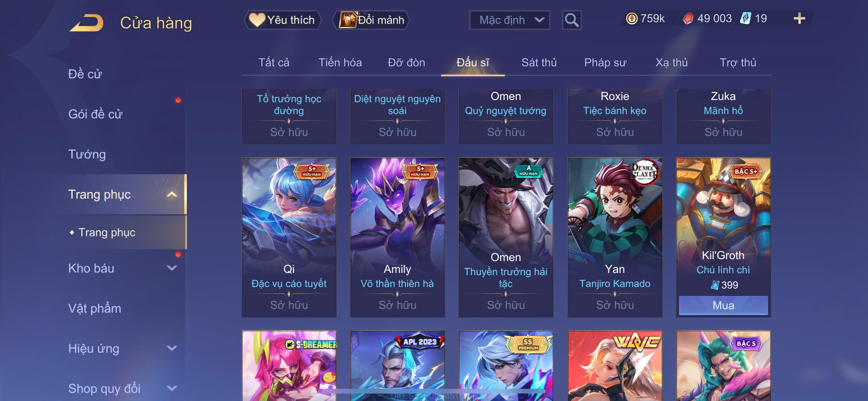The height and width of the screenshot is (401, 868).
Task: Expand the Hiệu ứng sidebar section
Action: 172,348
